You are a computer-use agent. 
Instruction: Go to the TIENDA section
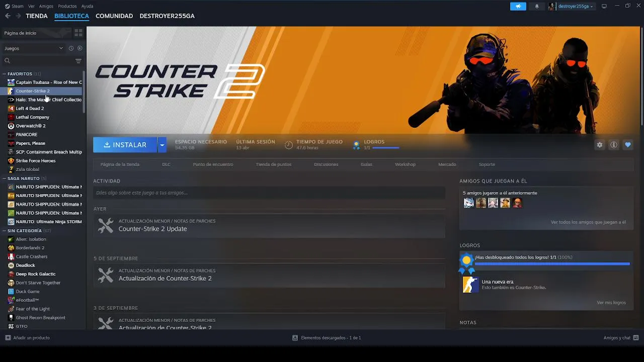tap(37, 16)
